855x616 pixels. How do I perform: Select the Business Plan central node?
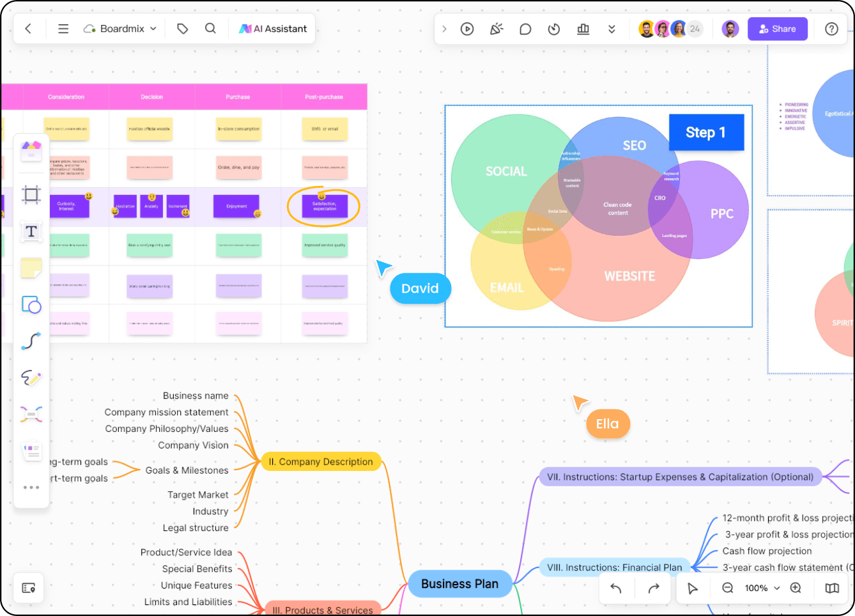[x=460, y=584]
